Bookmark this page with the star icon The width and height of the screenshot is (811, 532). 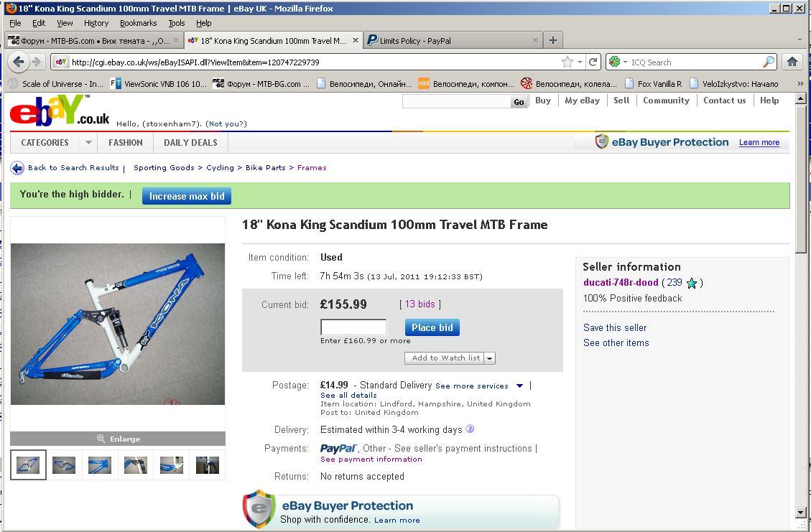tap(567, 62)
